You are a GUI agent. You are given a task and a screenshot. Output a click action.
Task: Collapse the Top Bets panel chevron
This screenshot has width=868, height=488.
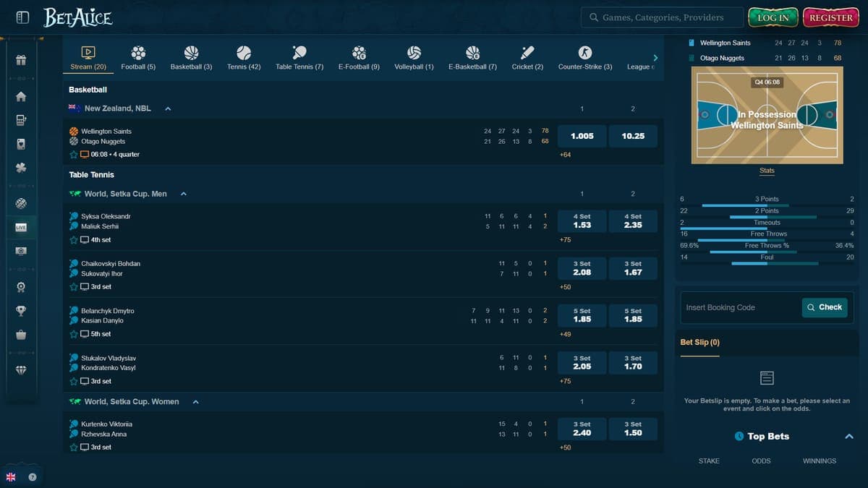click(x=850, y=437)
